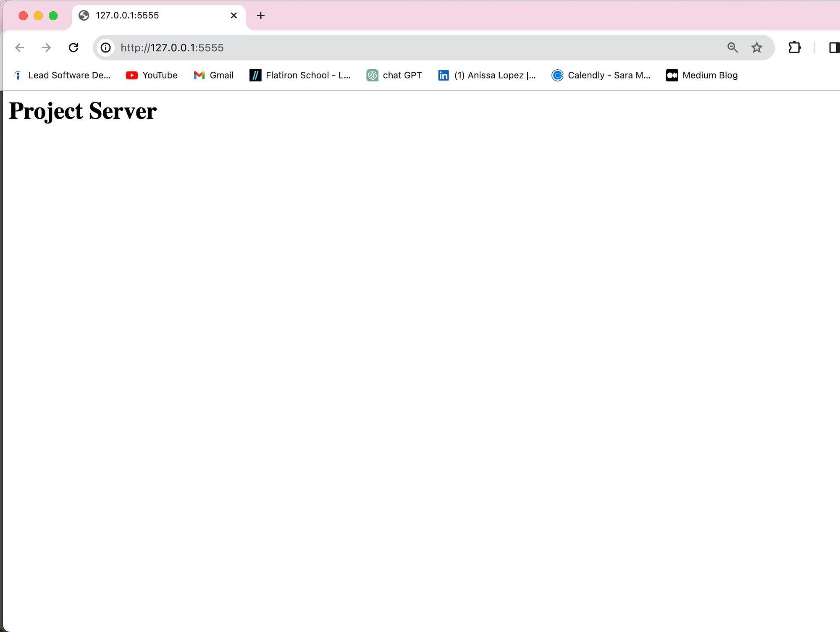Click the search magnifier icon in address bar
This screenshot has height=632, width=840.
pos(732,47)
